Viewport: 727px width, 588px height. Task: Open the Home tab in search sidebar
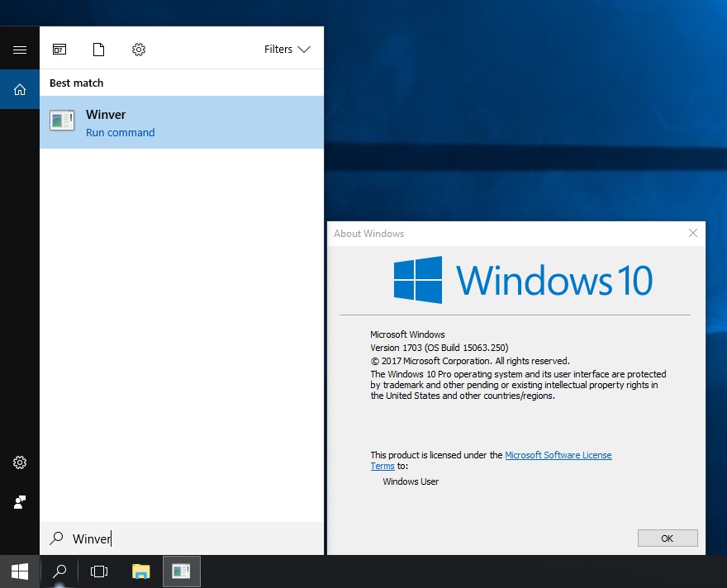[20, 89]
